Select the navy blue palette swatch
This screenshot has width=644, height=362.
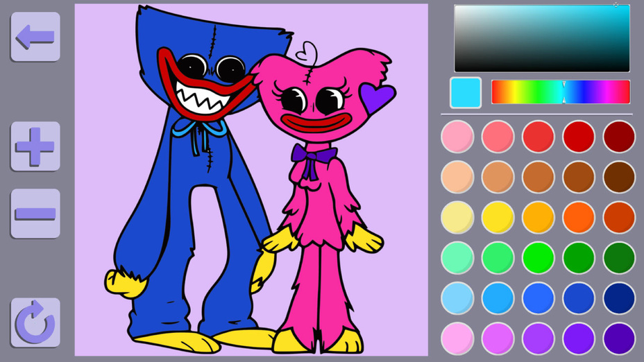click(x=619, y=298)
